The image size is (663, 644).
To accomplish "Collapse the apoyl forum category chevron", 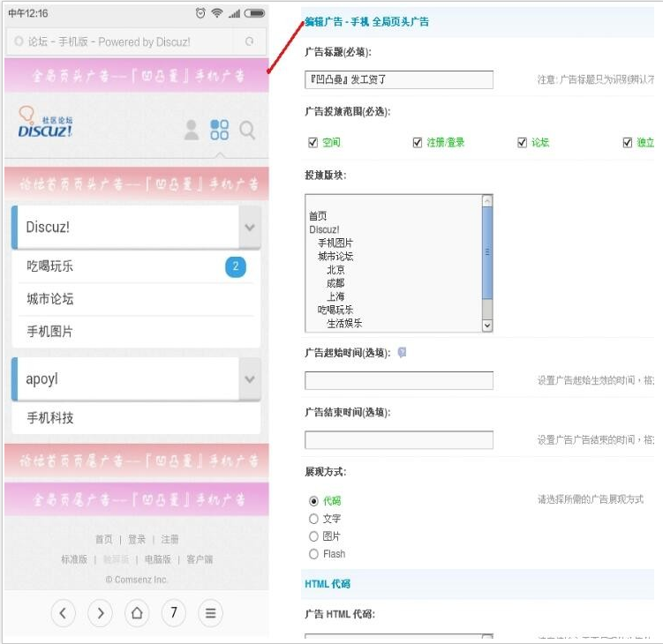I will 250,379.
